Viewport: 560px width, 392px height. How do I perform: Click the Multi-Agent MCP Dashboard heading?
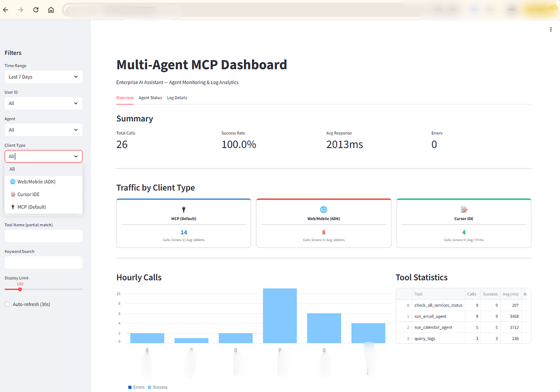(x=201, y=65)
